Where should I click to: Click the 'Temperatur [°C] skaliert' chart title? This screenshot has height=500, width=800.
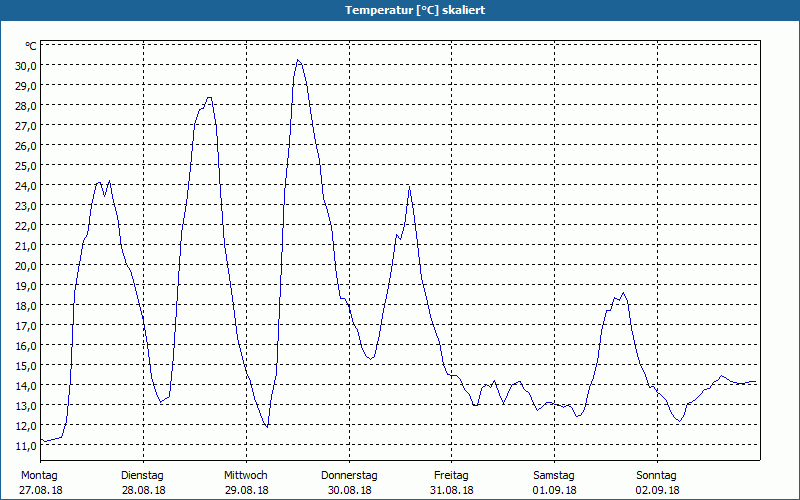tap(415, 10)
